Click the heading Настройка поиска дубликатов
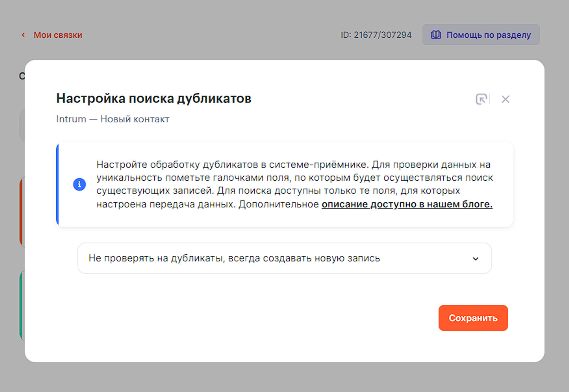569x392 pixels. pyautogui.click(x=154, y=99)
